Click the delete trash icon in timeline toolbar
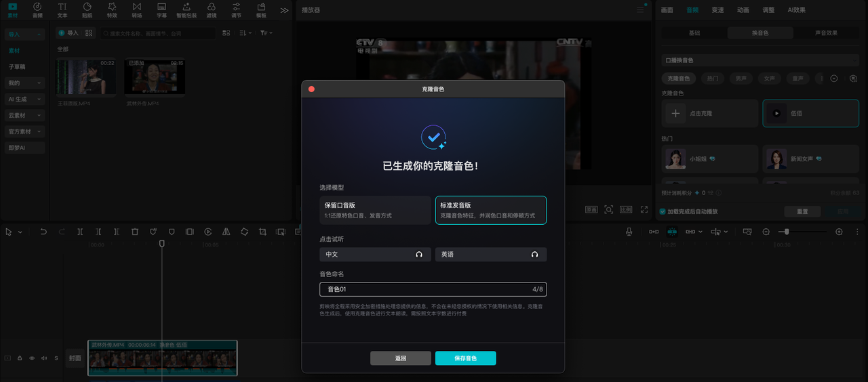The image size is (868, 382). (x=135, y=232)
